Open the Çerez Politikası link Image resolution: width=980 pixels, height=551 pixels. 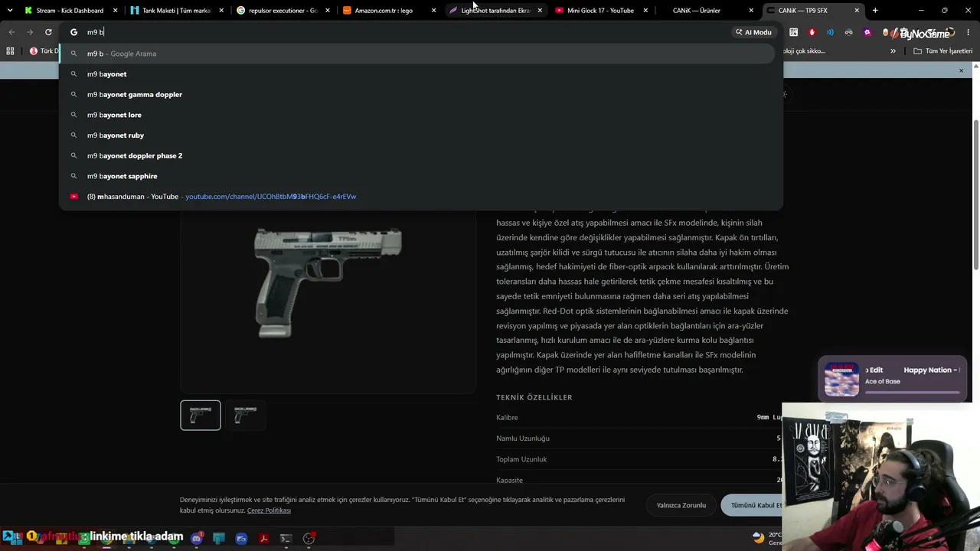(269, 510)
